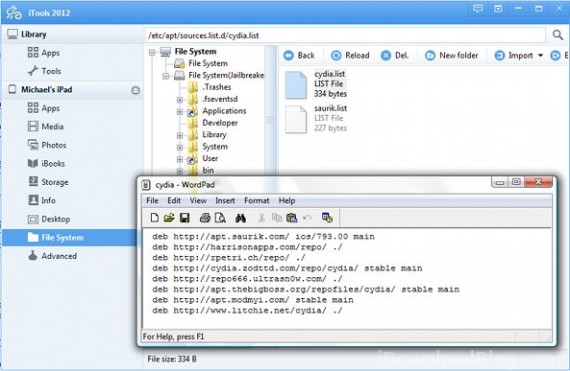Screen dimensions: 570x371
Task: Collapse File System(Jailbreak) tree node
Action: 166,76
